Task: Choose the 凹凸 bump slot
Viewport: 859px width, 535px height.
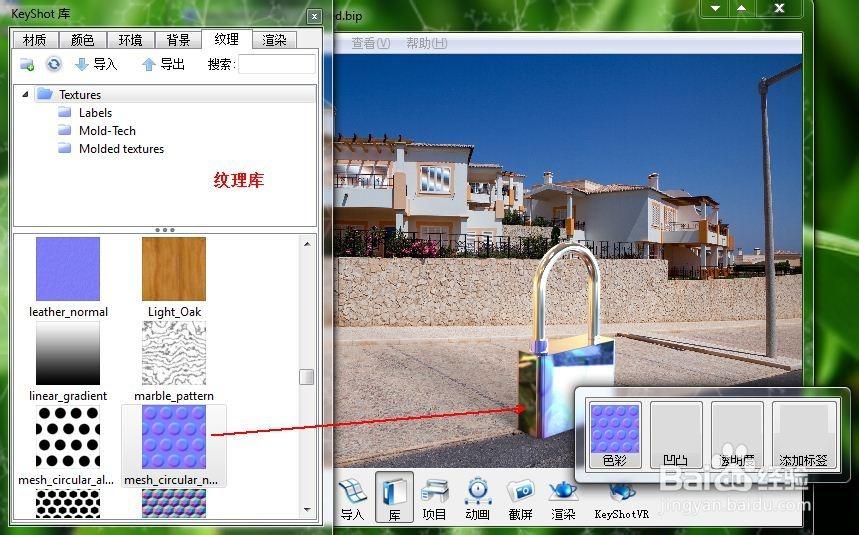Action: pos(676,435)
